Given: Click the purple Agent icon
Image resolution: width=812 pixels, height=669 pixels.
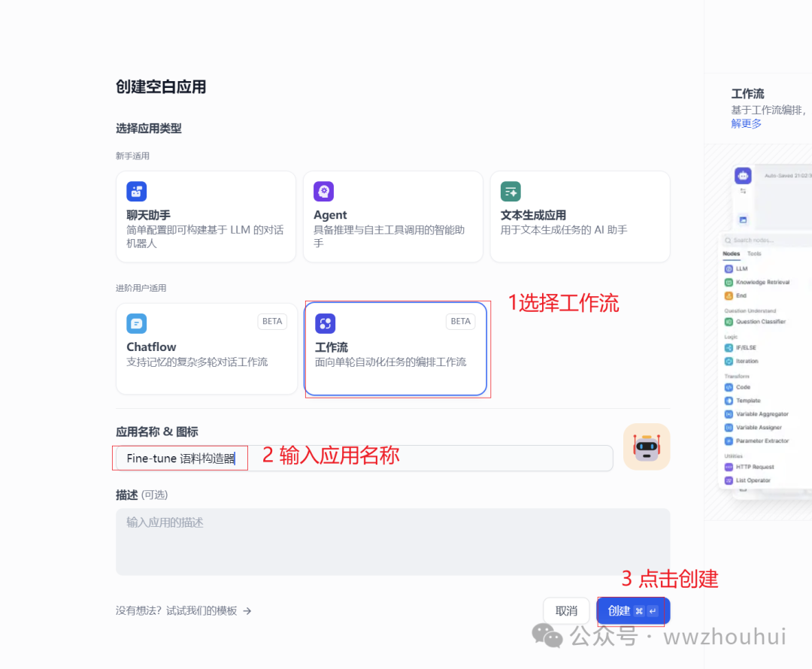Looking at the screenshot, I should click(323, 192).
